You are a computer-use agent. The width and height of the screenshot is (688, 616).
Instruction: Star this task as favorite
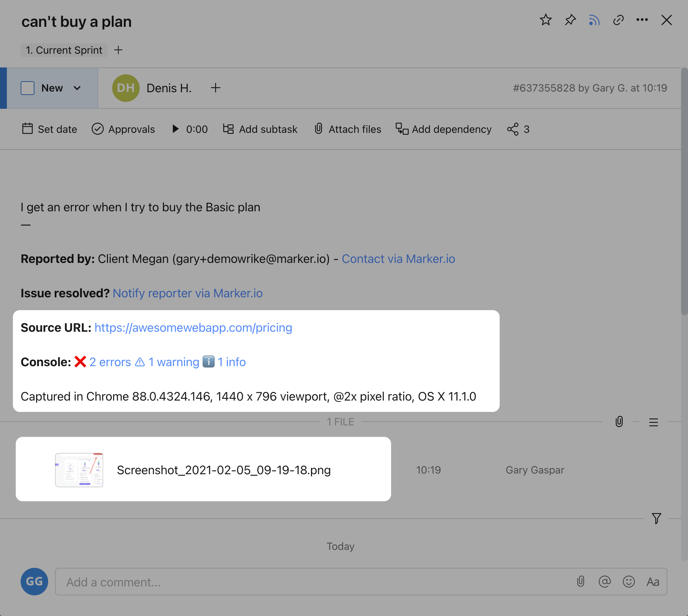tap(546, 20)
